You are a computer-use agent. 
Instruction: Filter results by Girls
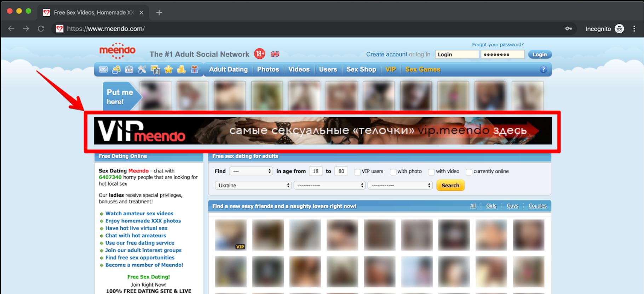(491, 206)
